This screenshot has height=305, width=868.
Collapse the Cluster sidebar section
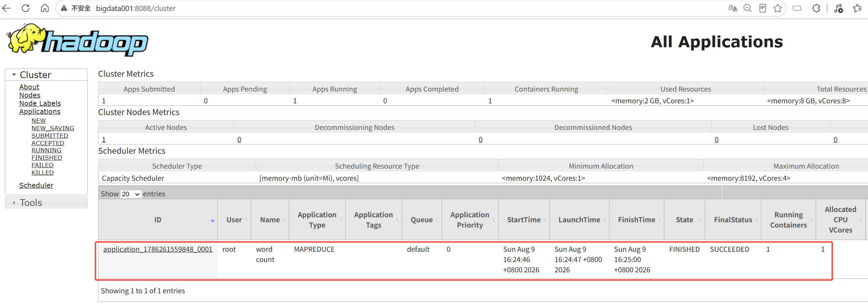46,75
